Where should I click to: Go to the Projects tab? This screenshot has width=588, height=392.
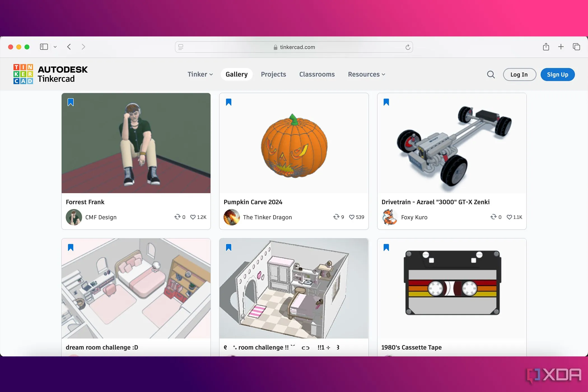(x=273, y=74)
